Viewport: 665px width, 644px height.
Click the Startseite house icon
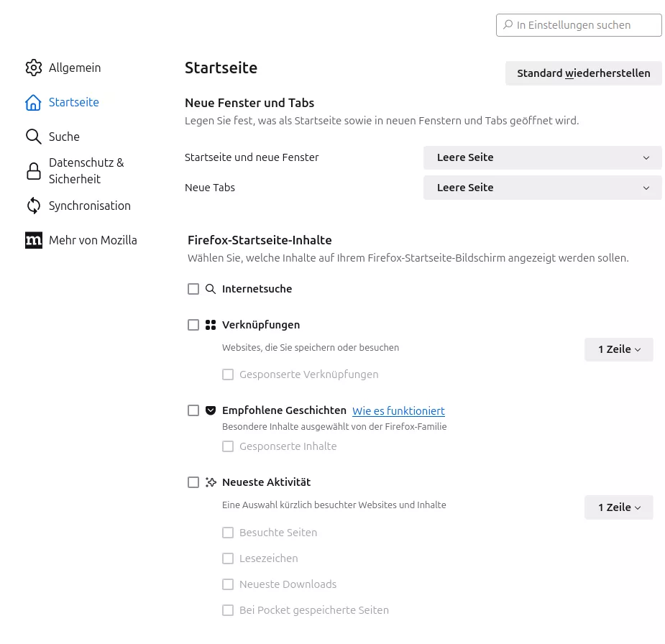coord(34,103)
